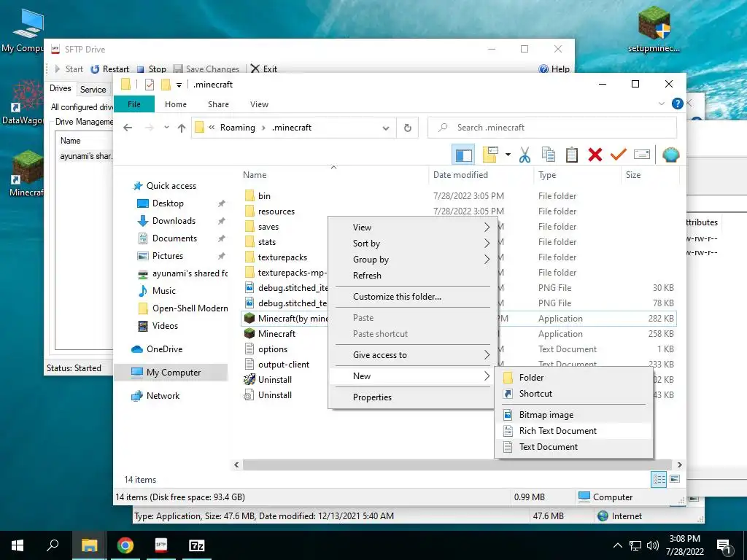
Task: Choose Customize this folder...
Action: [413, 297]
